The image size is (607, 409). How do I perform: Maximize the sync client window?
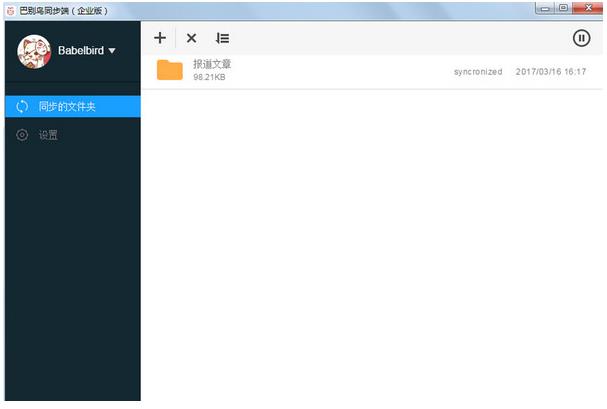click(x=563, y=8)
